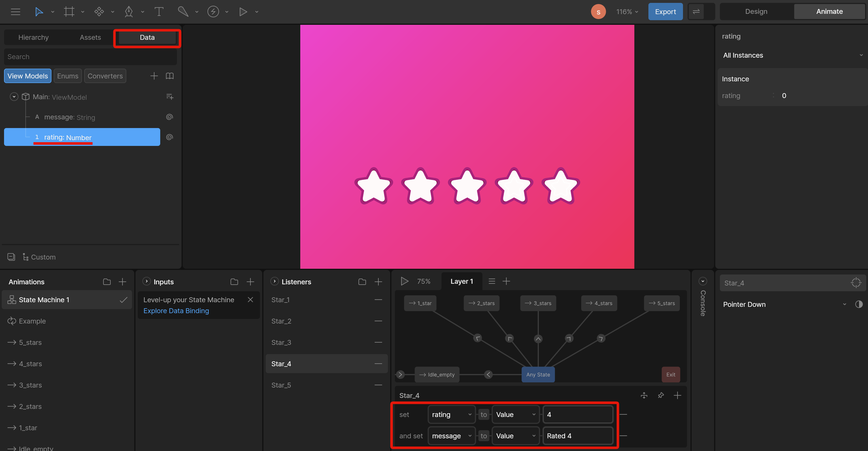The image size is (868, 451).
Task: Select the View Models filter
Action: pos(28,76)
